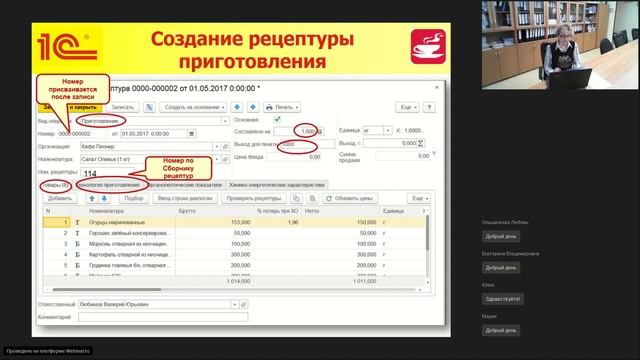This screenshot has width=640, height=360.
Task: Expand the Номенклатура dropdown arrow
Action: click(x=217, y=159)
